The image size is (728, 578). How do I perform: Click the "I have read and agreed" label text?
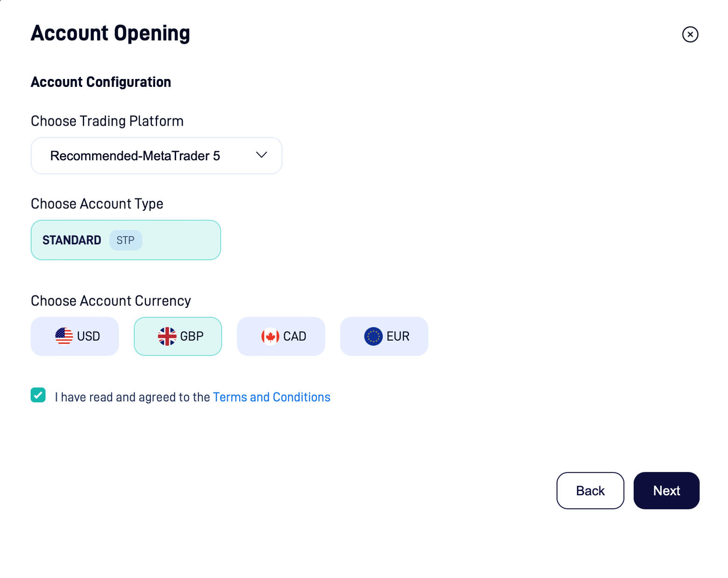[x=132, y=397]
